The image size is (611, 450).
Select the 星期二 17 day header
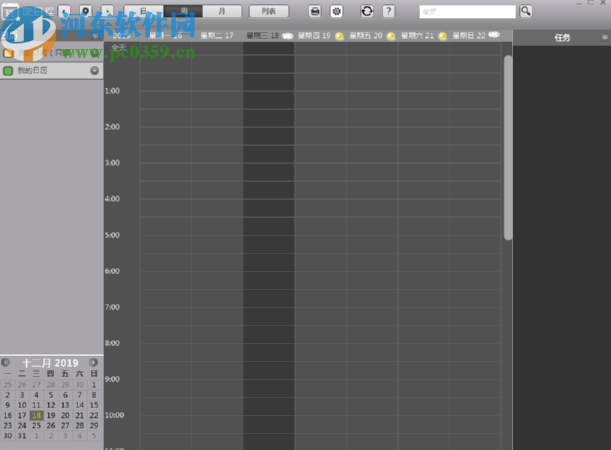(217, 35)
